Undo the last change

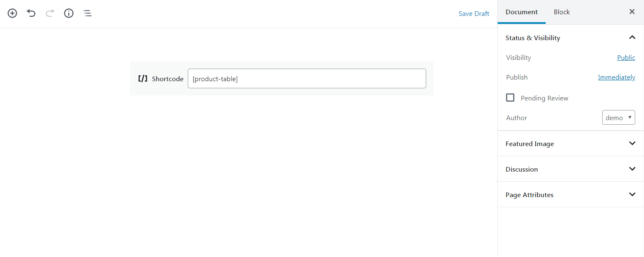31,13
